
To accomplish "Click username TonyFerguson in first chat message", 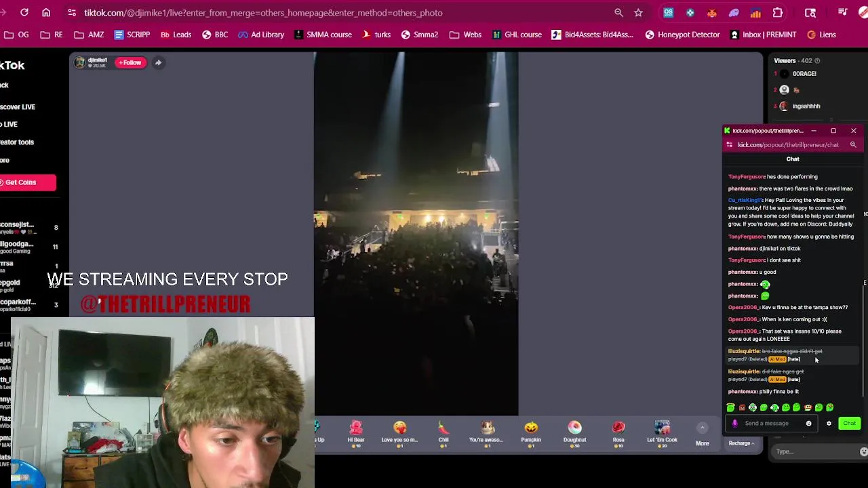I will pyautogui.click(x=746, y=177).
